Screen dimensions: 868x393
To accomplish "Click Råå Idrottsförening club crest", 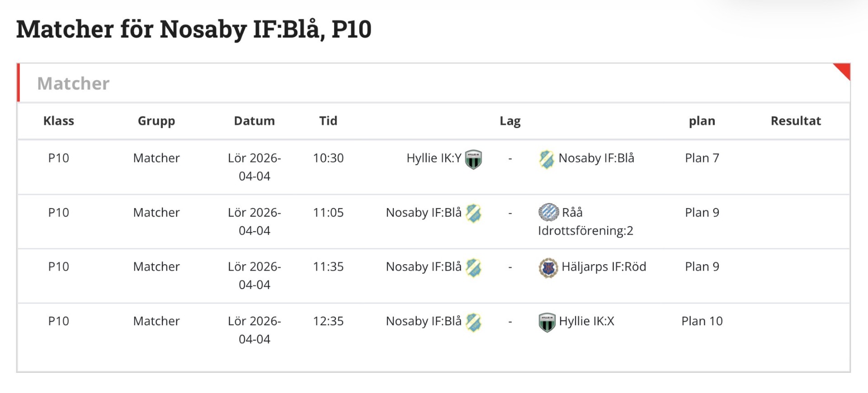I will click(548, 212).
